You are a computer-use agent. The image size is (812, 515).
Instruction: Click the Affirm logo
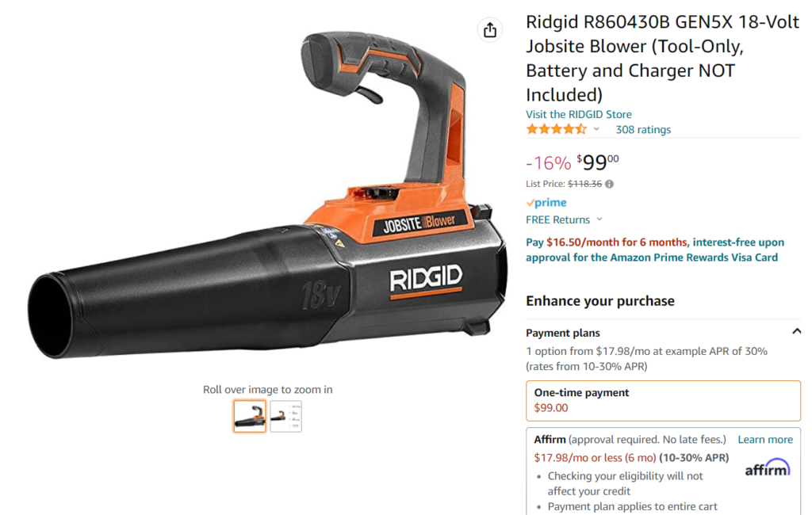pyautogui.click(x=768, y=468)
